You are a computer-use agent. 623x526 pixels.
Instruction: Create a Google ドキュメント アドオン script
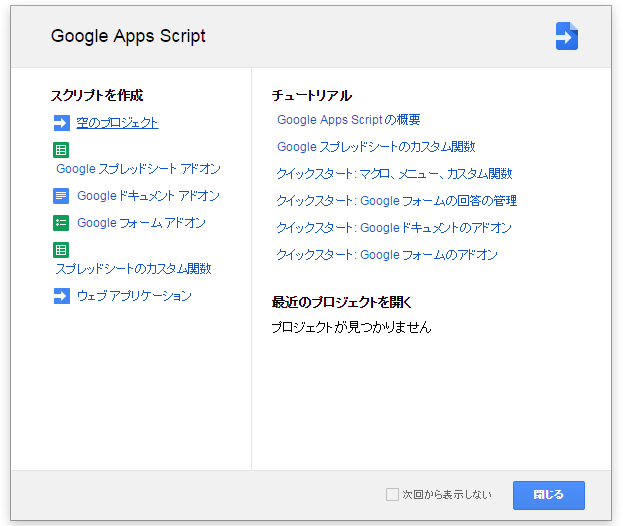pyautogui.click(x=148, y=196)
